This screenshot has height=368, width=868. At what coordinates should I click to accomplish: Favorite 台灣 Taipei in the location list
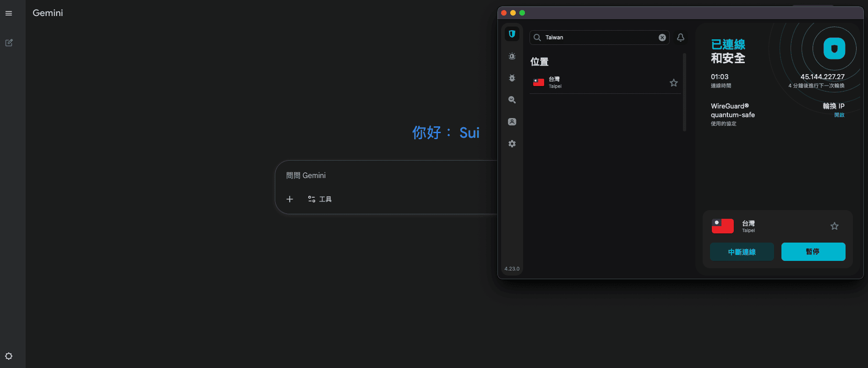coord(674,83)
